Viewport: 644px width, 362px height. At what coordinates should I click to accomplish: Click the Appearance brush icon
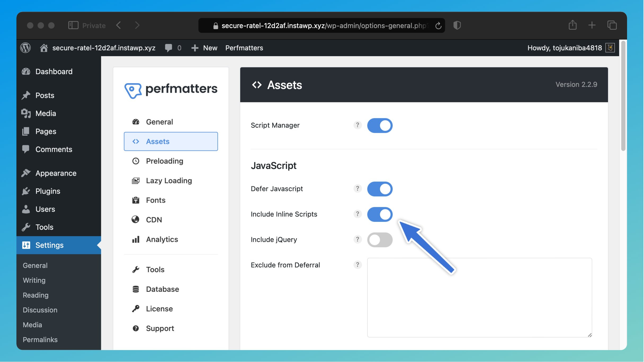[x=26, y=173]
